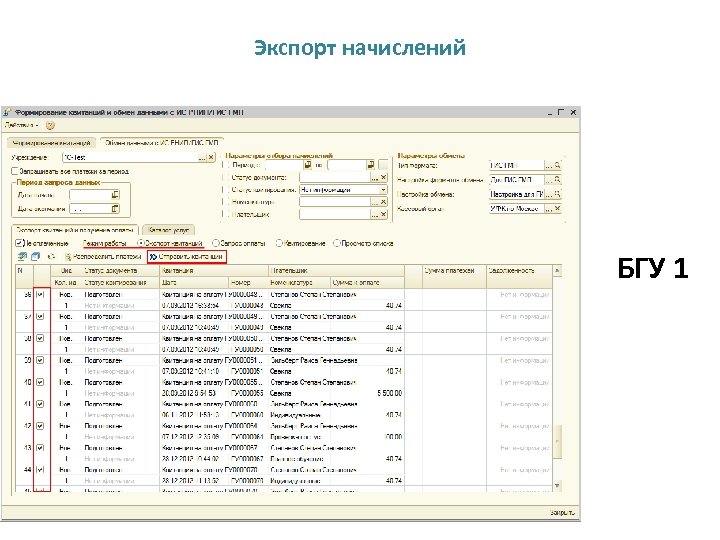Expand the Статус квитирования dropdown arrow
This screenshot has width=720, height=540.
(383, 190)
